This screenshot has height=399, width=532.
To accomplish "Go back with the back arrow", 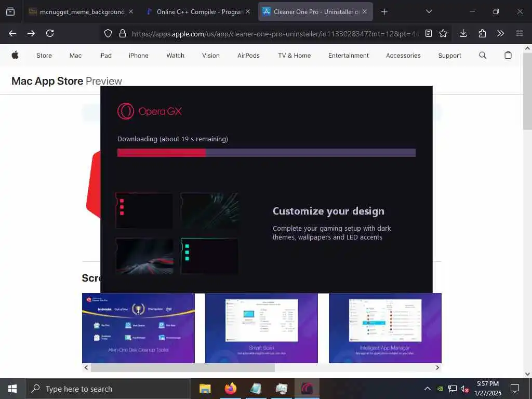I will click(12, 33).
